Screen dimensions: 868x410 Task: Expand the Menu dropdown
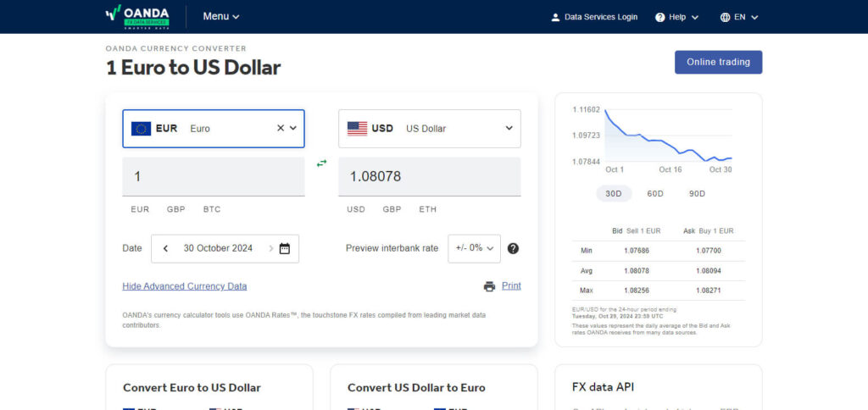[221, 17]
